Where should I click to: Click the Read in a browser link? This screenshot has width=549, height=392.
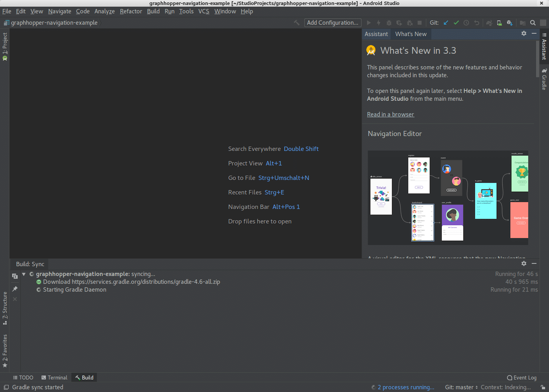pyautogui.click(x=390, y=114)
